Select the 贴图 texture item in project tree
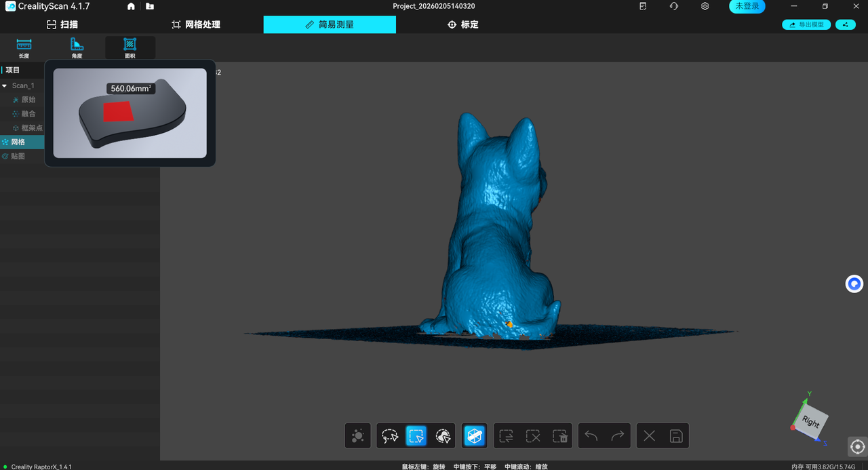This screenshot has height=470, width=868. (18, 157)
